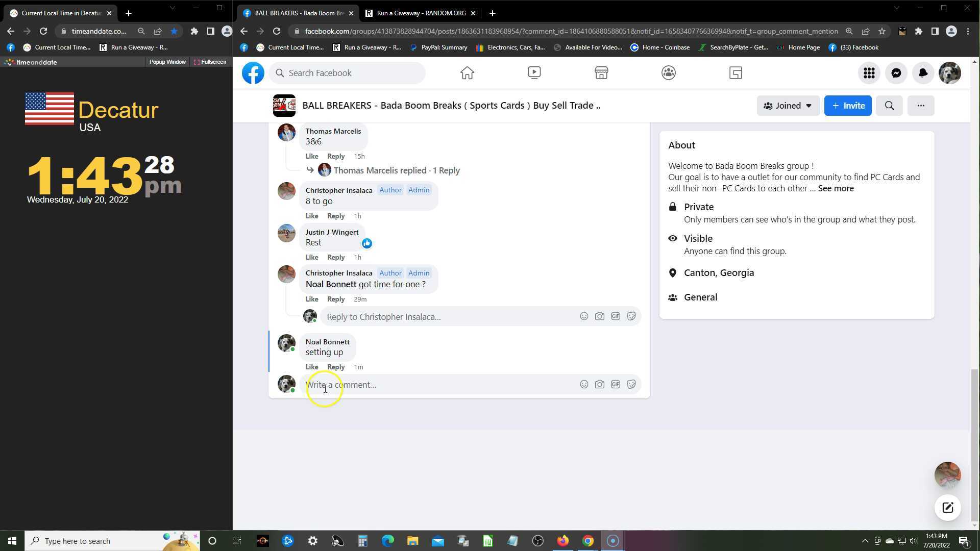The image size is (980, 551).
Task: Open the notifications bell
Action: [x=923, y=73]
